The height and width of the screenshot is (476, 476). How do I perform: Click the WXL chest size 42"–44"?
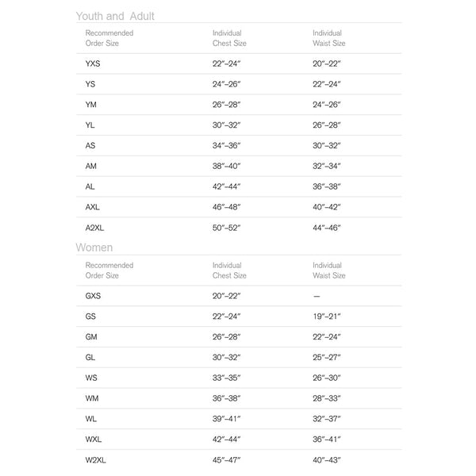[x=226, y=440]
